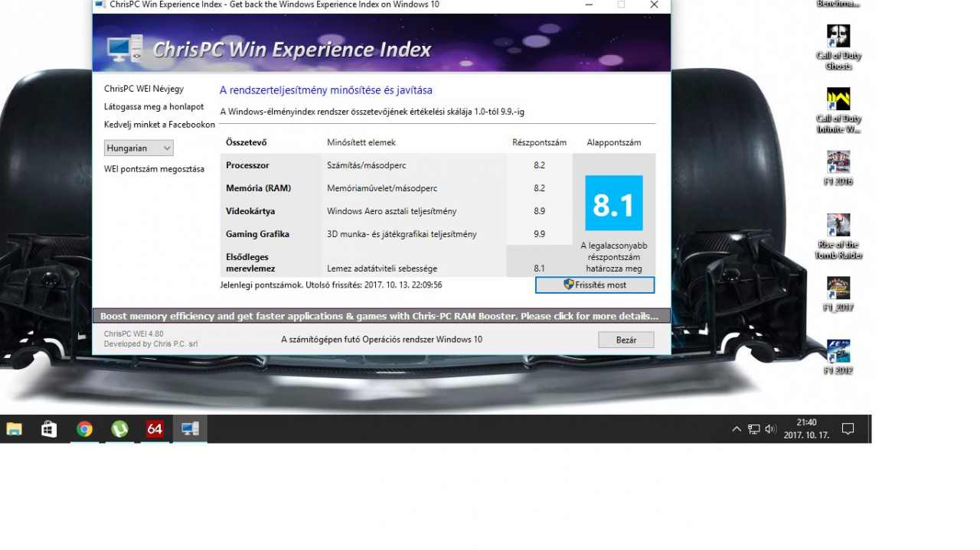The image size is (980, 550).
Task: Launch the Rise of the Tomb Raider shortcut
Action: [x=838, y=236]
